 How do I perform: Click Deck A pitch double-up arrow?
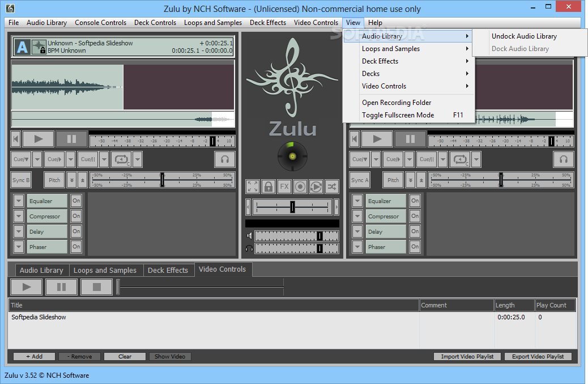point(83,180)
